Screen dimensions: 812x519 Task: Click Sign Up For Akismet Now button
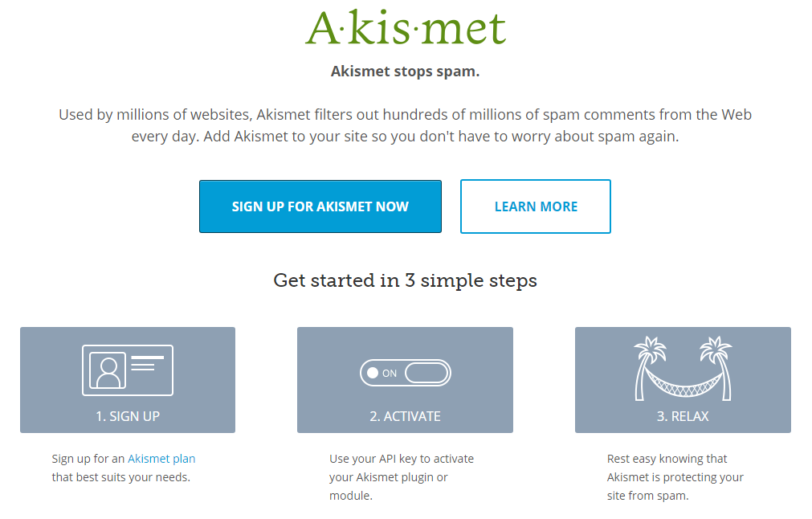[x=320, y=206]
